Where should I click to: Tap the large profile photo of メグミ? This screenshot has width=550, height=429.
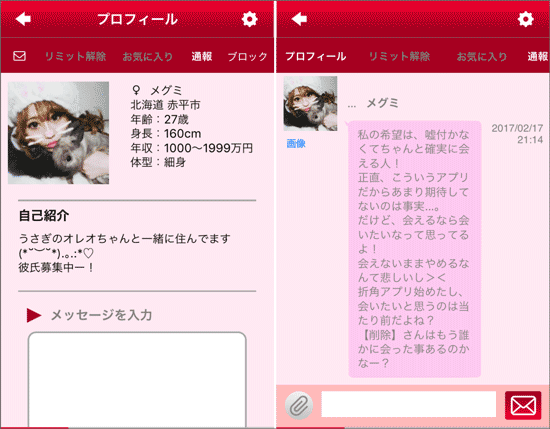[59, 133]
